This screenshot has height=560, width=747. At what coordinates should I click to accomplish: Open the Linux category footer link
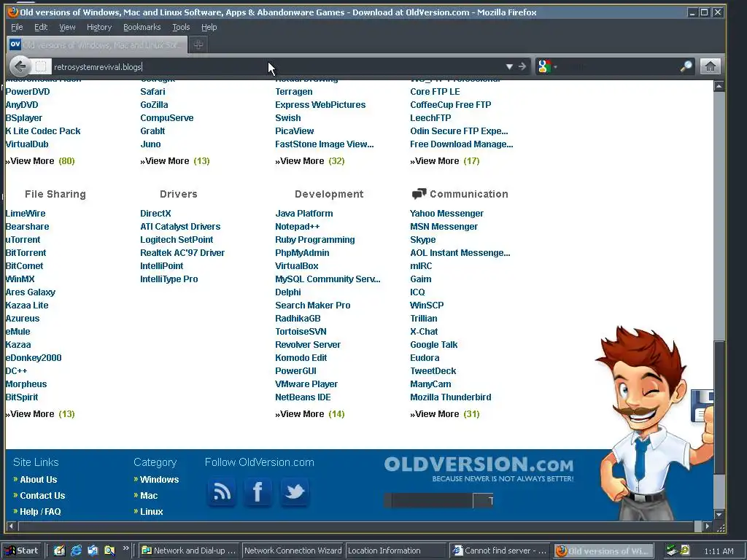click(152, 511)
